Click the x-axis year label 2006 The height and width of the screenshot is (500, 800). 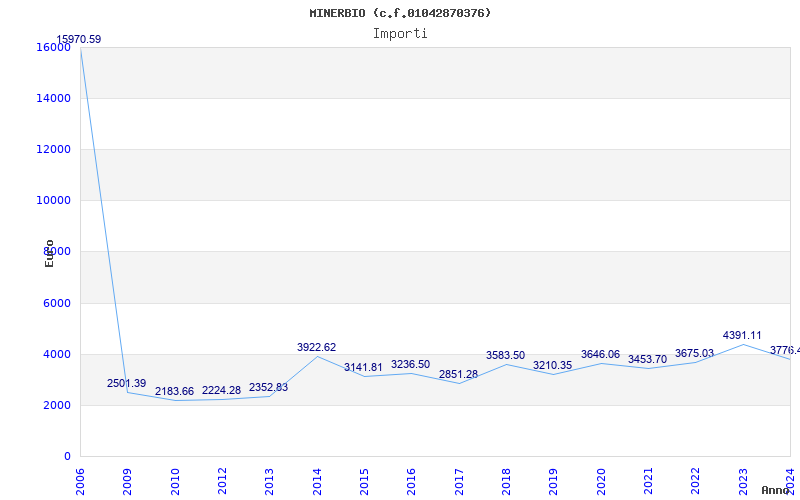click(80, 482)
